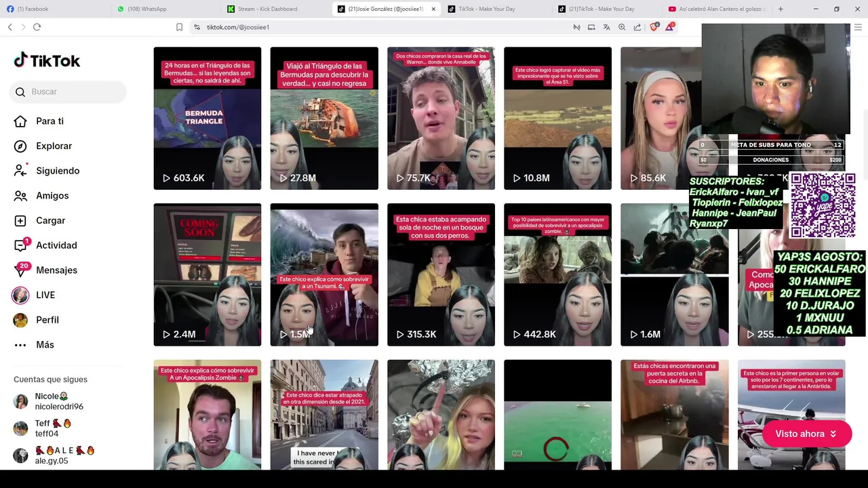Open Área 51 video with 10.8M views
Viewport: 868px width, 488px height.
pyautogui.click(x=557, y=118)
